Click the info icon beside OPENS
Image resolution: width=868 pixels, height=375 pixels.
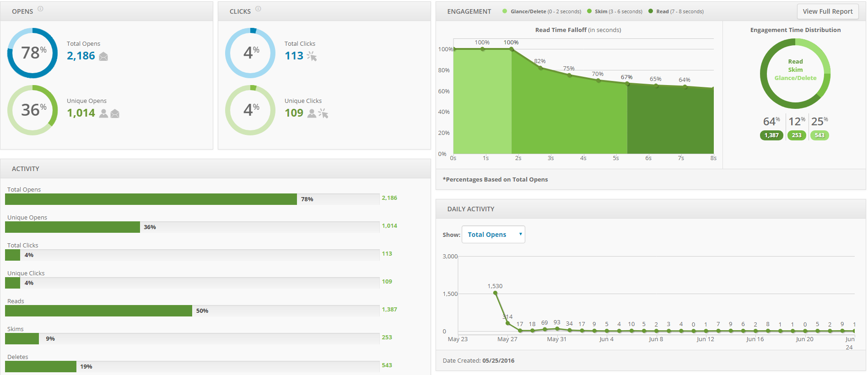(40, 9)
